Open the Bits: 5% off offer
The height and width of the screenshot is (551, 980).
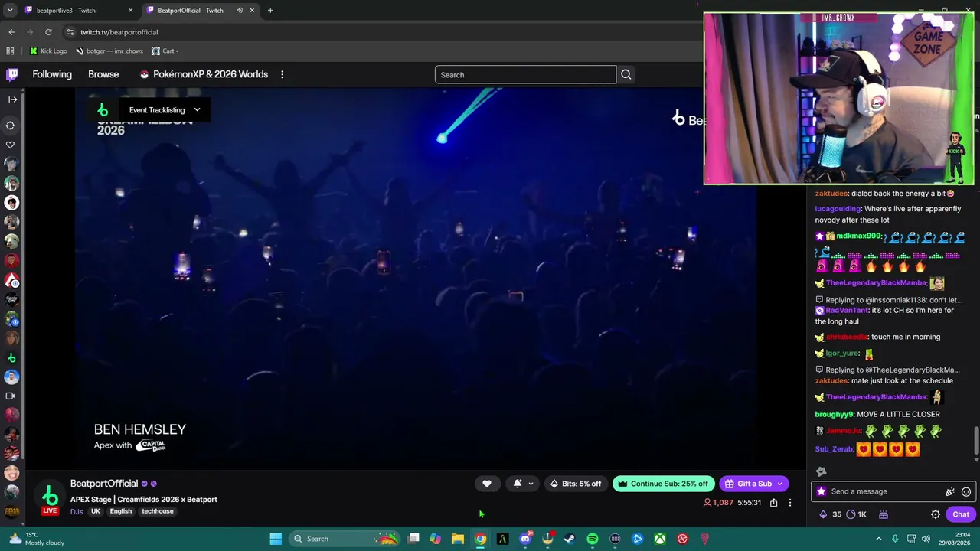[576, 484]
